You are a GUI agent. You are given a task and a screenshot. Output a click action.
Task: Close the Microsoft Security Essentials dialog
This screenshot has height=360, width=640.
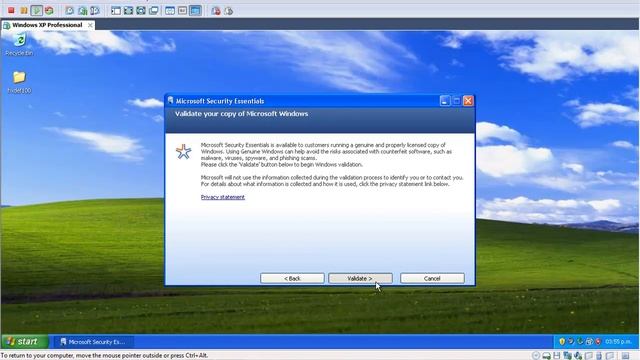[x=468, y=100]
